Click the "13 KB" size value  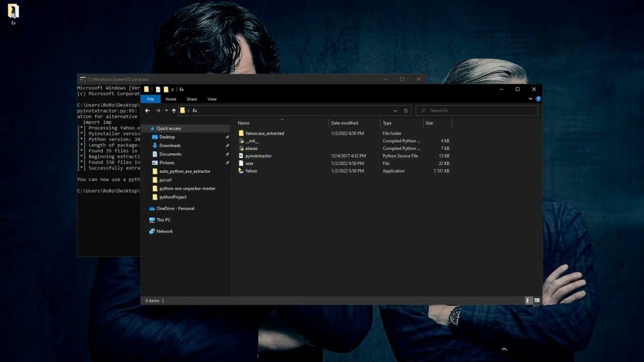pyautogui.click(x=445, y=156)
